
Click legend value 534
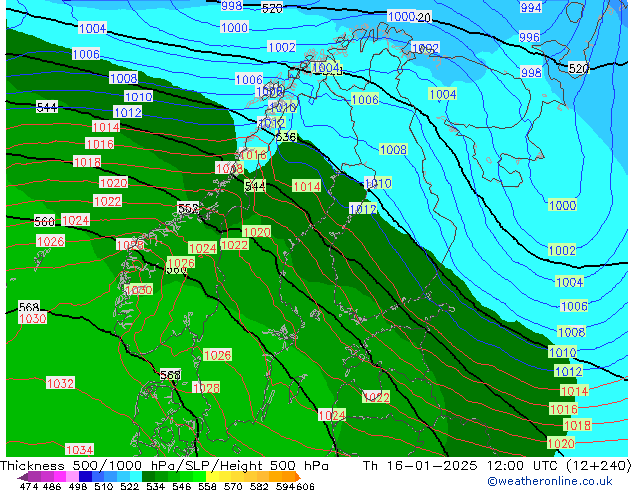(x=155, y=486)
